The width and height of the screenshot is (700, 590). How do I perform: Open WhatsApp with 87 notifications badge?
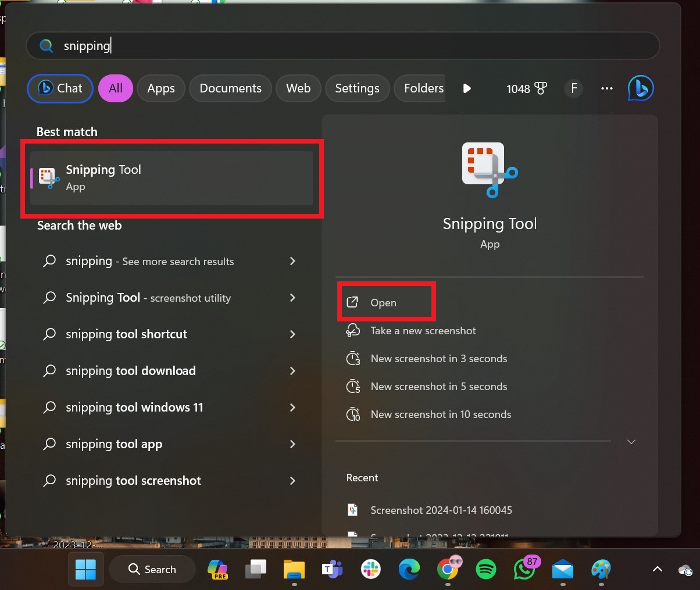coord(525,568)
